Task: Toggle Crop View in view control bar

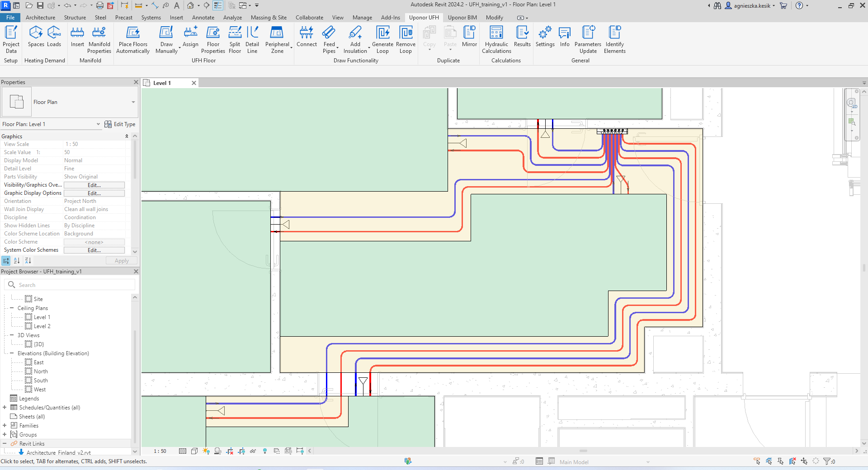Action: pyautogui.click(x=230, y=451)
